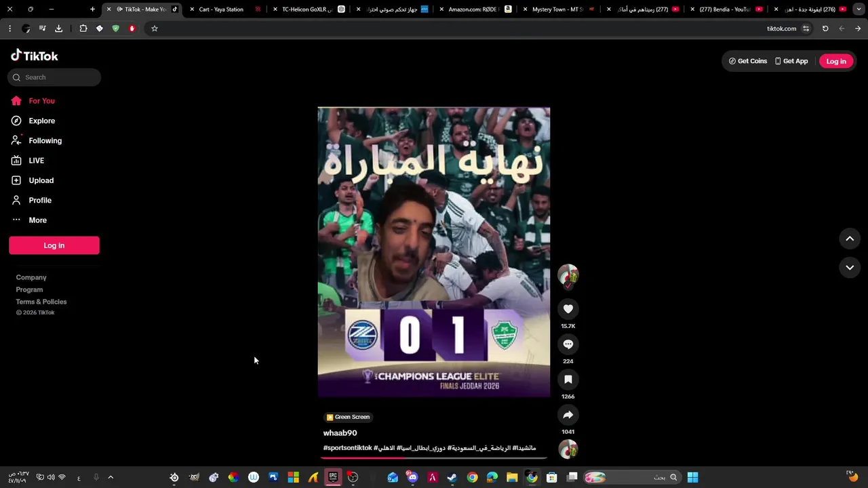Open the tab search dropdown
Screen dimensions: 868x488
859,9
